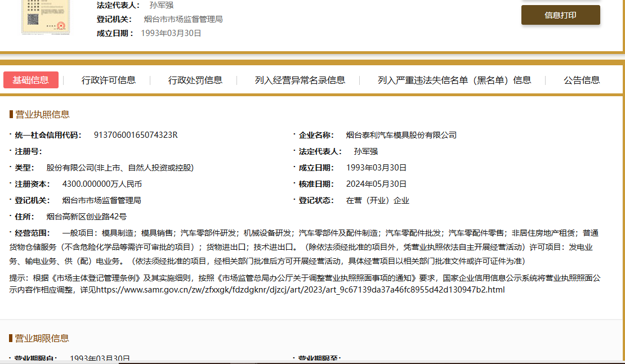
Task: Click the company type 股份有限公司(非上市、自然人投资或控股)
Action: pyautogui.click(x=120, y=168)
